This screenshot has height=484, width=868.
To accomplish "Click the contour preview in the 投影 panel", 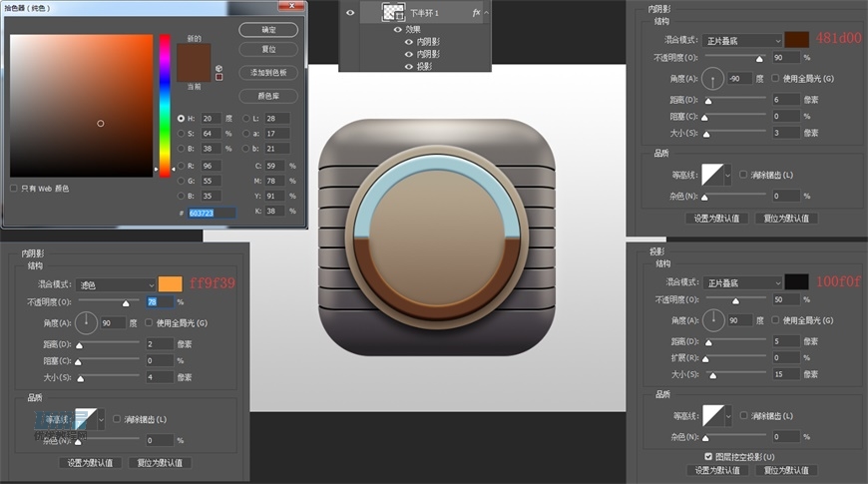I will tap(714, 412).
